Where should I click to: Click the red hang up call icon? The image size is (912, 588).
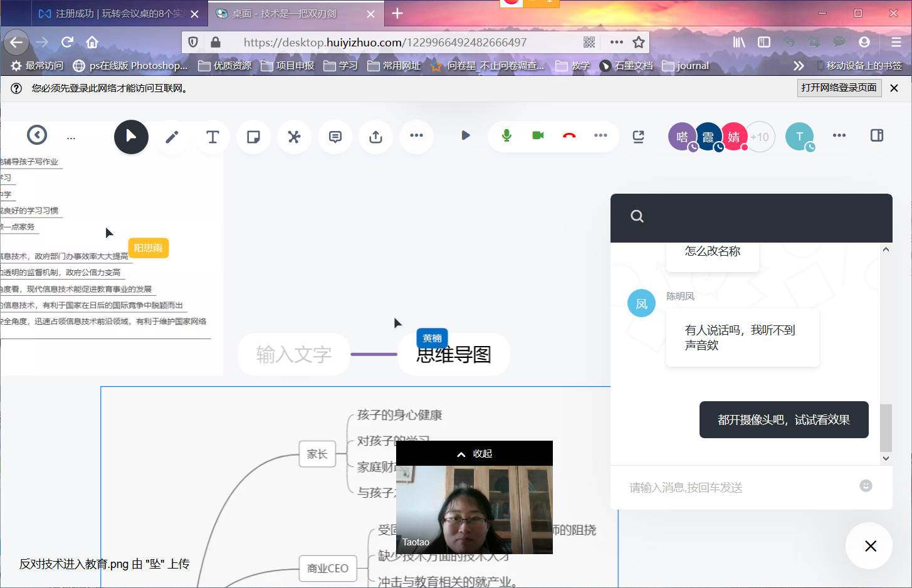[569, 135]
